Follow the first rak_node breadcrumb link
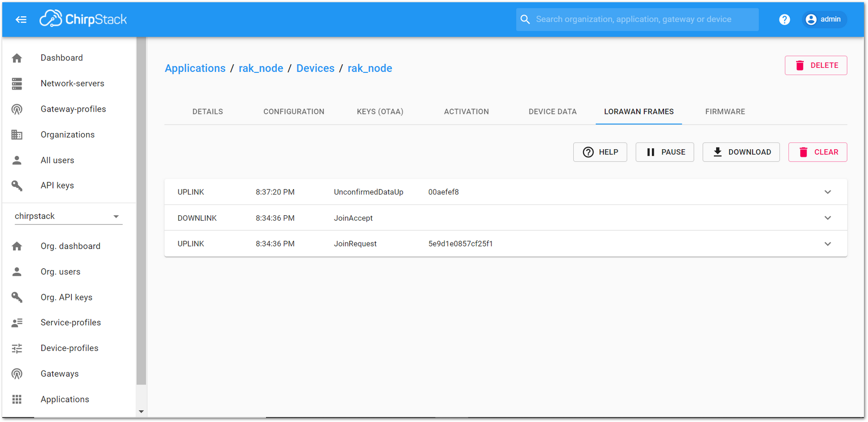This screenshot has width=868, height=422. coord(261,68)
